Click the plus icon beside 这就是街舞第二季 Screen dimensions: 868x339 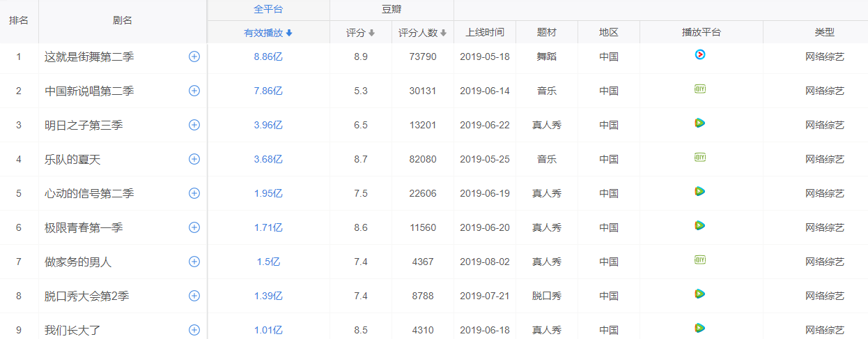194,56
